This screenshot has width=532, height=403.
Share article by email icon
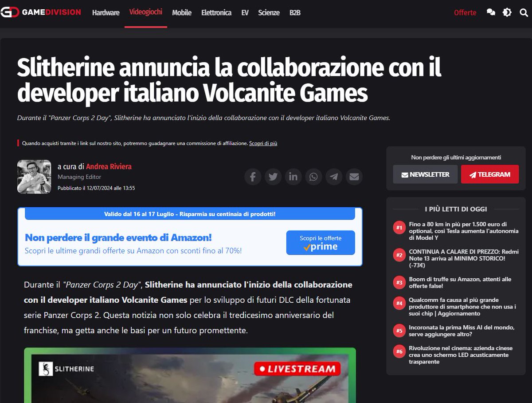pos(354,177)
